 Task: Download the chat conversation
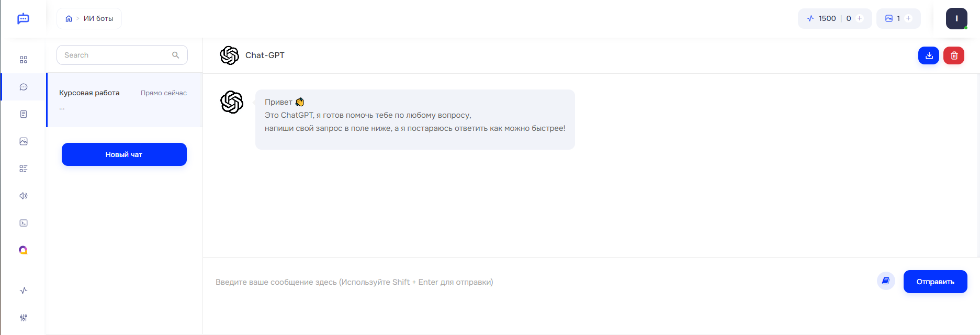coord(929,55)
